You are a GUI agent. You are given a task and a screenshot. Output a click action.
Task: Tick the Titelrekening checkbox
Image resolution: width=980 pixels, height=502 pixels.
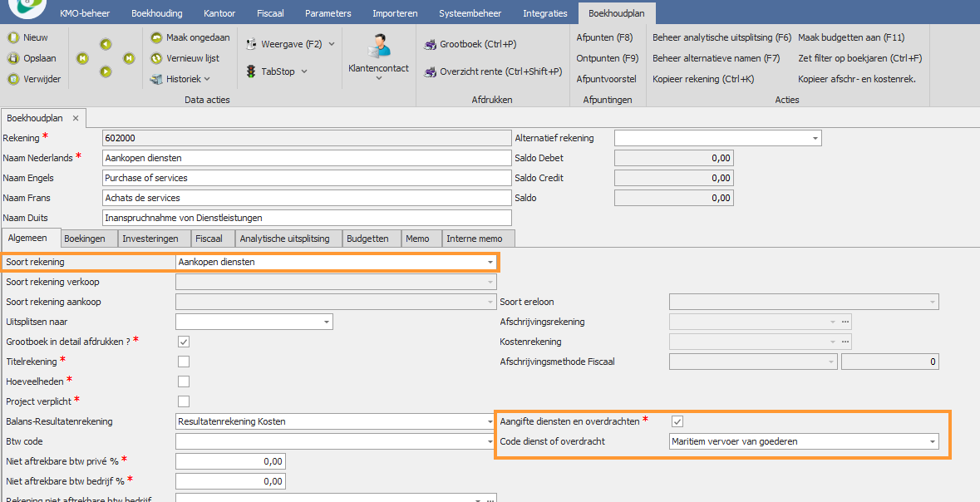click(184, 362)
